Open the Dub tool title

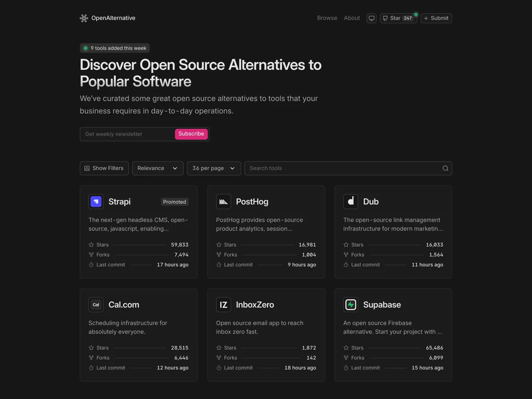tap(371, 202)
